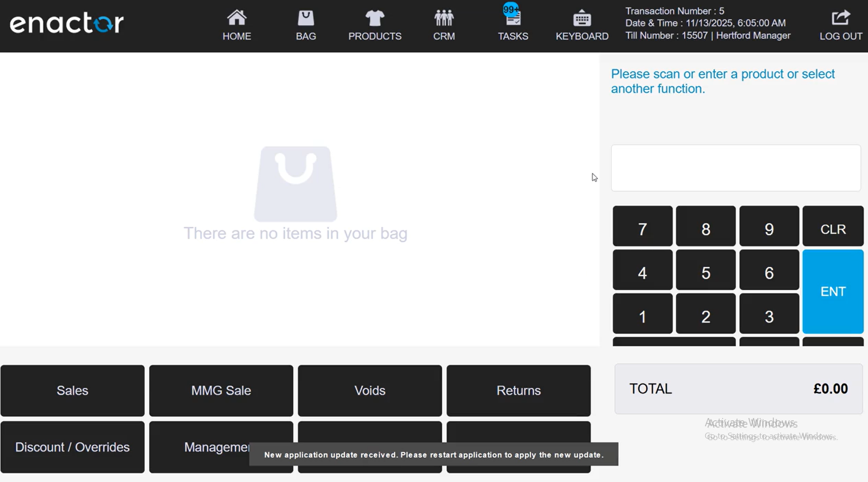Clear input with the CLR key
Viewport: 868px width, 482px height.
(x=832, y=229)
